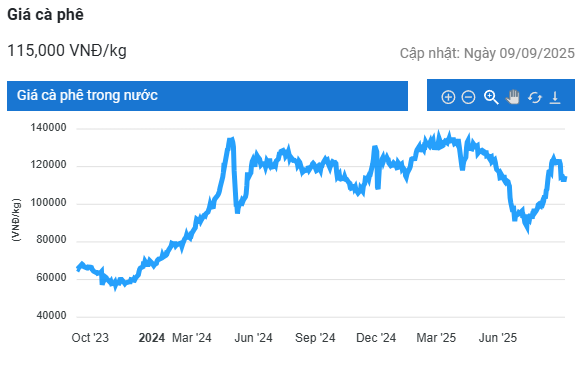
Task: Click the 40000 y-axis label
Action: pos(51,316)
